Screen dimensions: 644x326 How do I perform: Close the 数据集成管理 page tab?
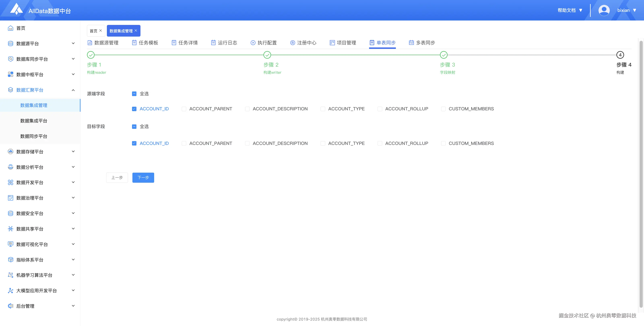[x=136, y=31]
